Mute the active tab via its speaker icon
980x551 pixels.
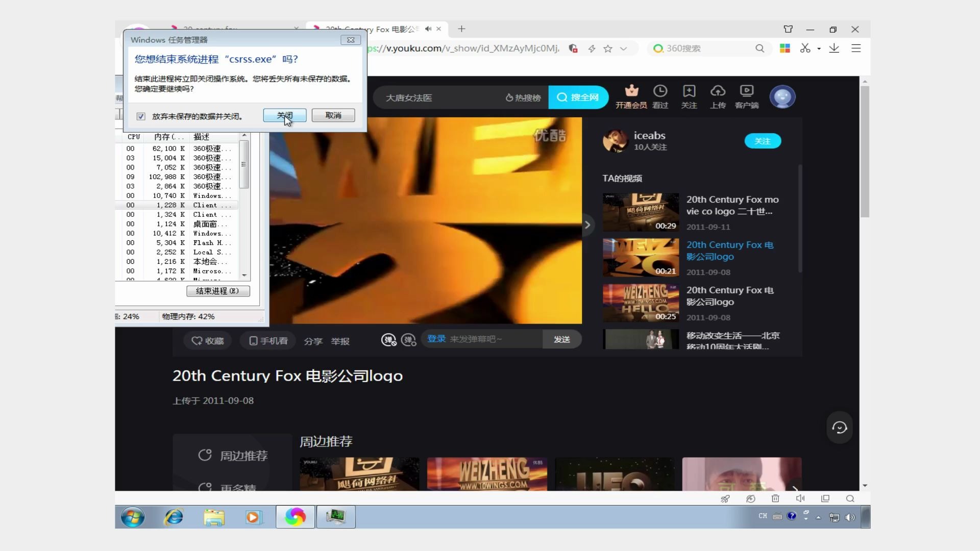pos(428,29)
